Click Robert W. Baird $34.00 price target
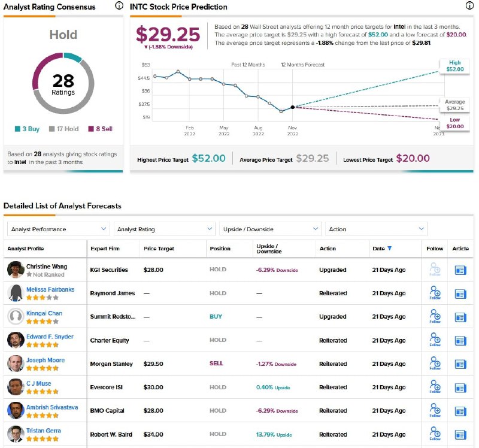 click(153, 434)
